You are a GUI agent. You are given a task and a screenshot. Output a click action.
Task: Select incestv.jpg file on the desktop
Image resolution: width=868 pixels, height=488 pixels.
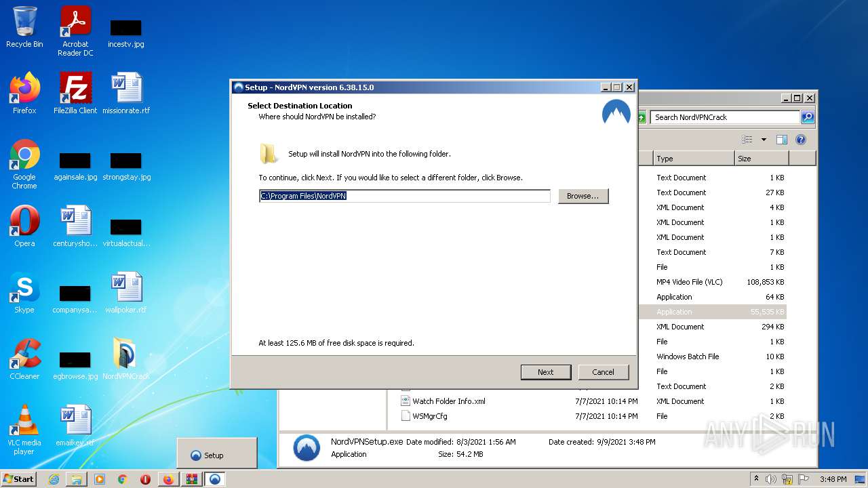click(x=126, y=34)
